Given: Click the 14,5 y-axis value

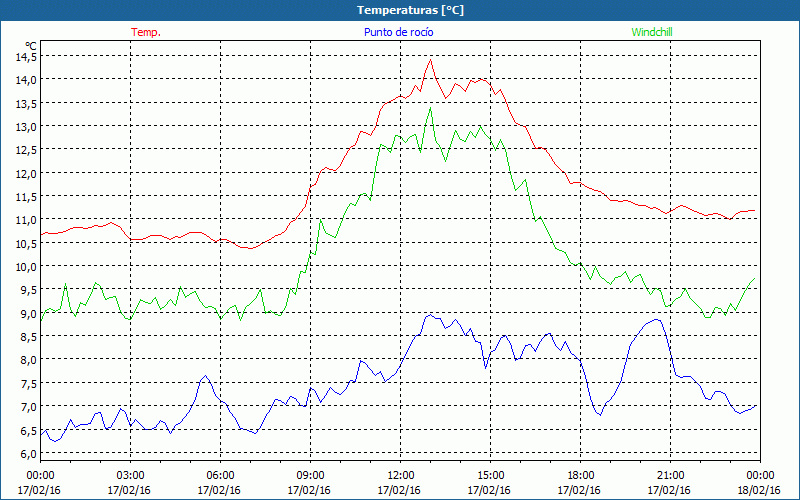Looking at the screenshot, I should (x=26, y=57).
